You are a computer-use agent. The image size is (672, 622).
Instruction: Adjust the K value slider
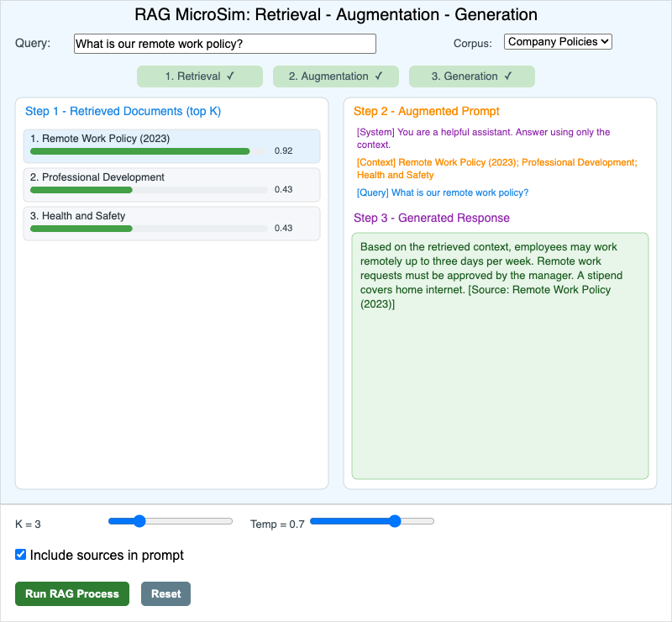coord(139,521)
